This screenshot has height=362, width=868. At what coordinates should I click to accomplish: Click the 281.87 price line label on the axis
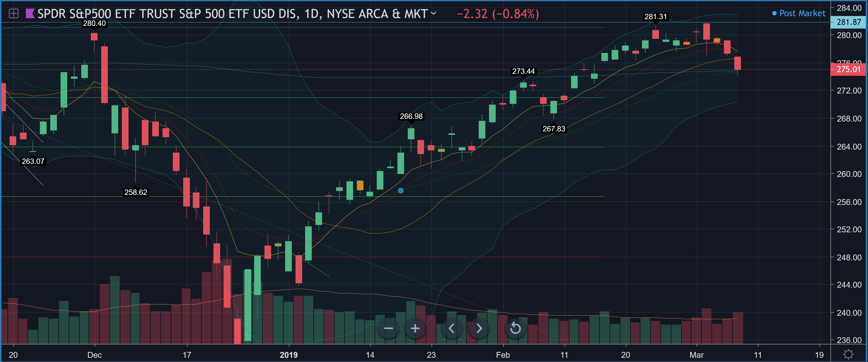coord(849,22)
